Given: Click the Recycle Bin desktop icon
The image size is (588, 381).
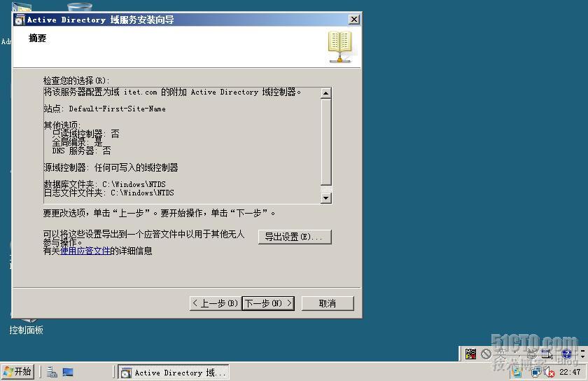Looking at the screenshot, I should coord(80,7).
